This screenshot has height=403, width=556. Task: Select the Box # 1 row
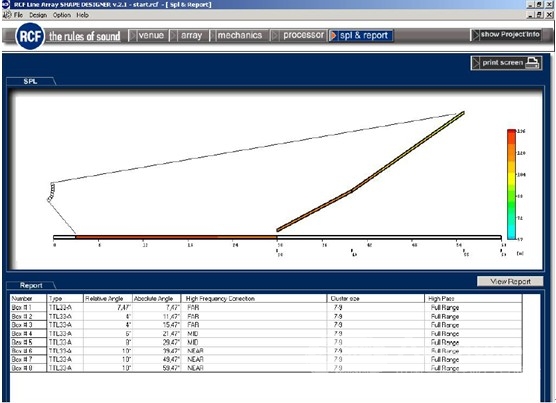coord(266,307)
